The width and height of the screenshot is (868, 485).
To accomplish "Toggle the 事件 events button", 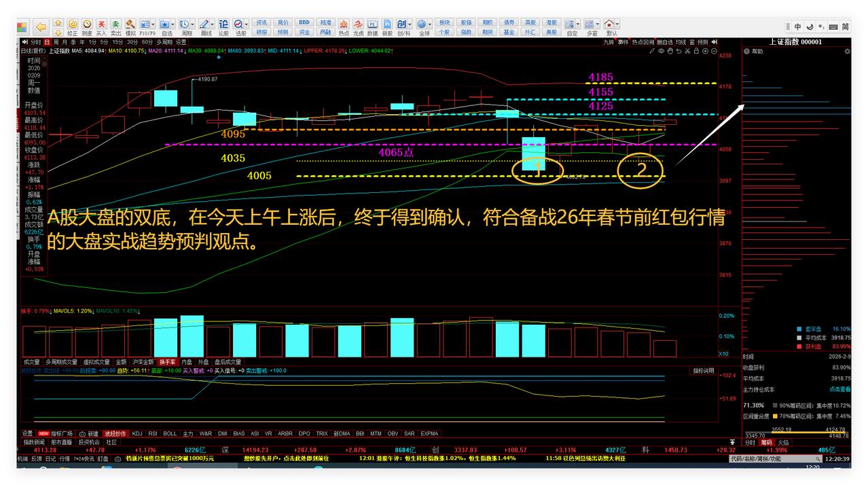I will point(623,42).
